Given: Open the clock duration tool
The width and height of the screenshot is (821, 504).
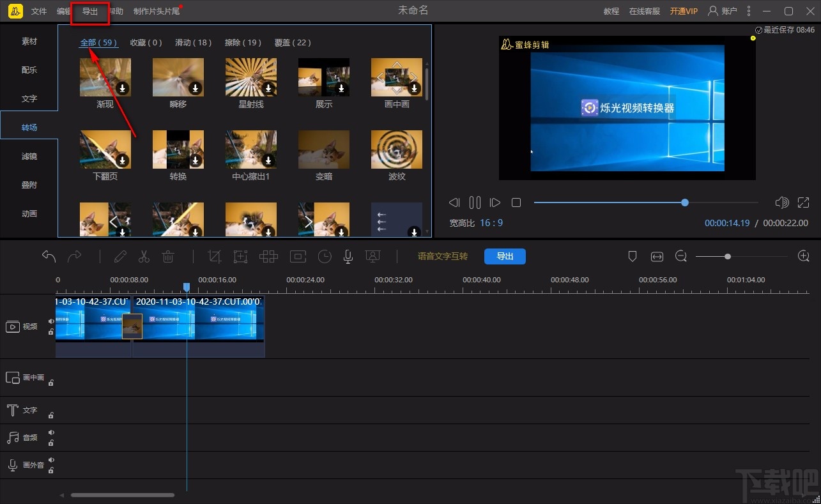Looking at the screenshot, I should (325, 256).
